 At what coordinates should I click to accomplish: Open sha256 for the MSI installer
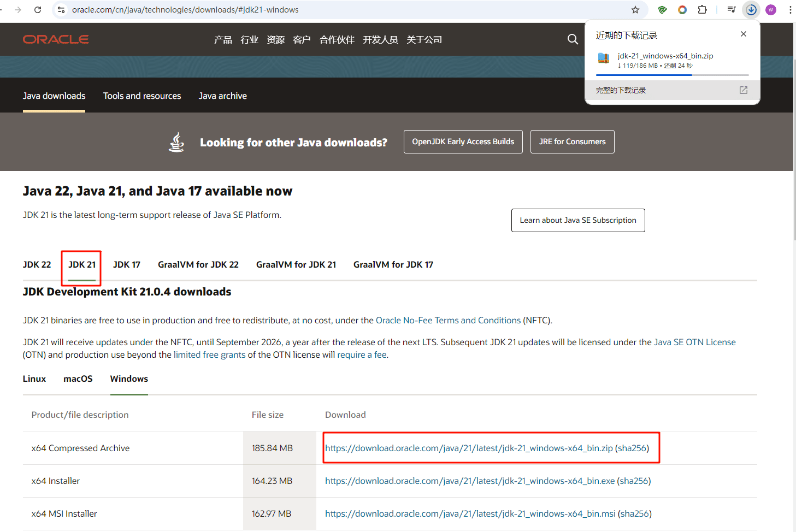[635, 513]
